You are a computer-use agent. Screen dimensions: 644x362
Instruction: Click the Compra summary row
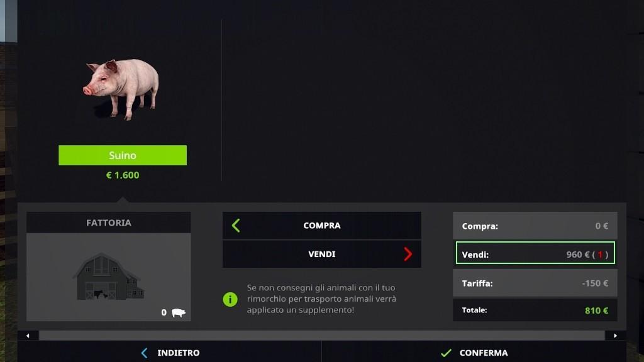[535, 226]
